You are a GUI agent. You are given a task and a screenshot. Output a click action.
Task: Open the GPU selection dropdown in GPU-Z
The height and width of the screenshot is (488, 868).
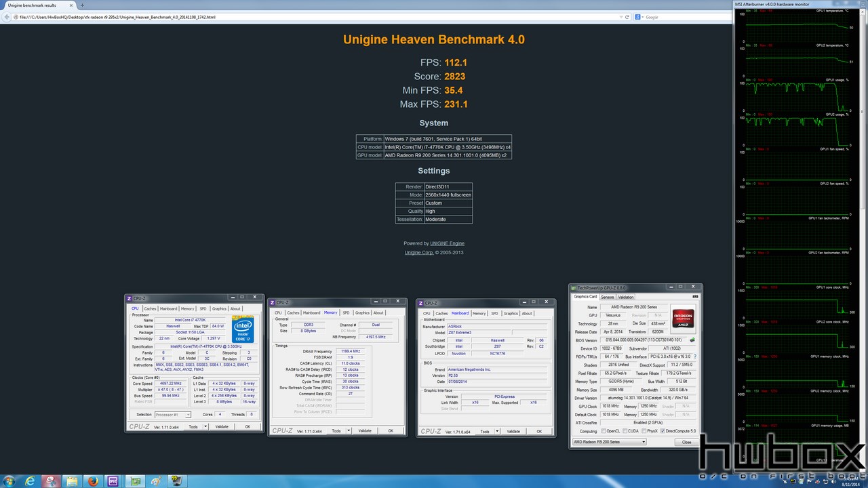click(609, 442)
